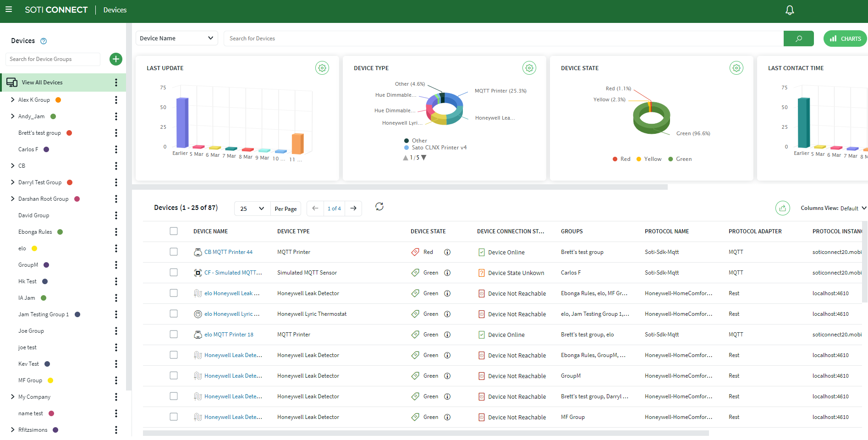
Task: Open the 25 per page dropdown
Action: [x=252, y=209]
